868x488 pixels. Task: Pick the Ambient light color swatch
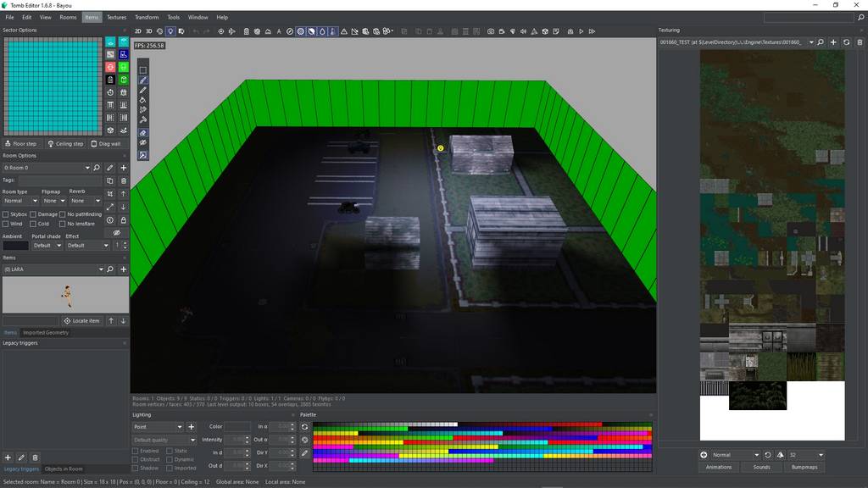point(15,246)
